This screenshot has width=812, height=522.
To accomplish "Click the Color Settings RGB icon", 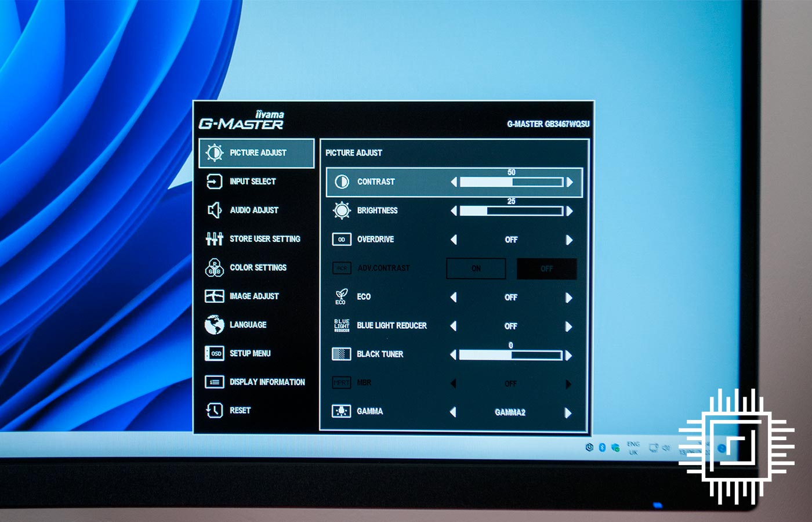I will pos(215,267).
